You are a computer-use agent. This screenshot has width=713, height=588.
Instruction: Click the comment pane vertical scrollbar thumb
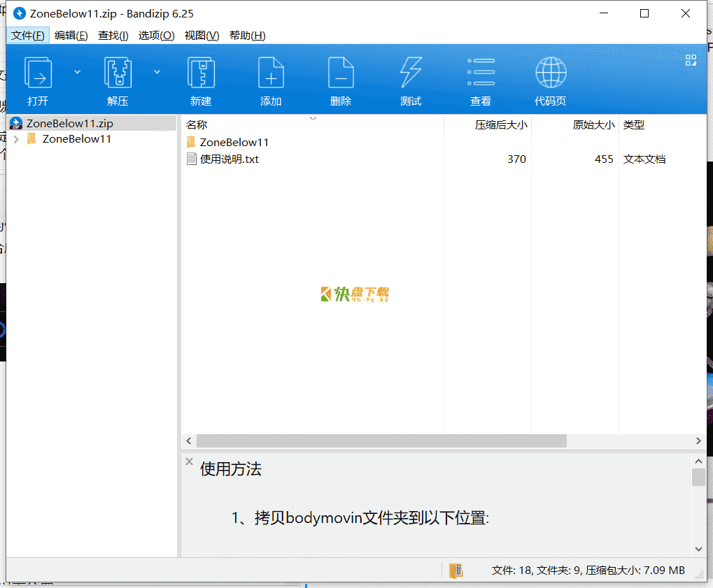point(699,477)
